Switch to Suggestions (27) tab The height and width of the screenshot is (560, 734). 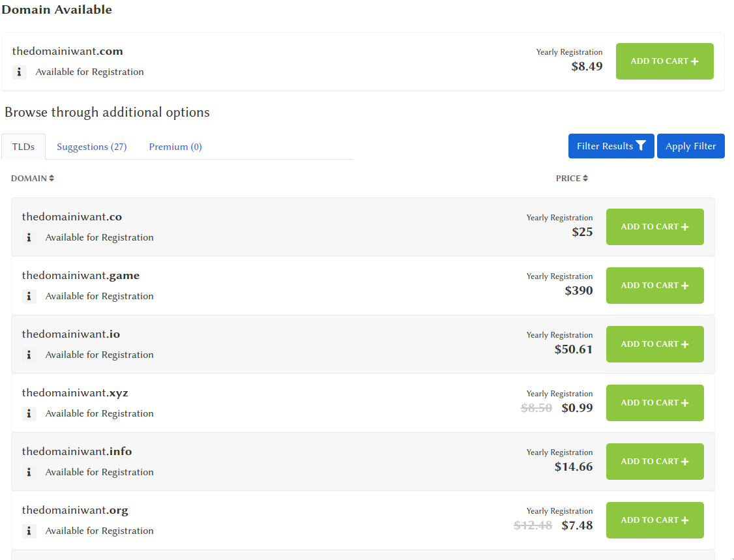[x=92, y=147]
